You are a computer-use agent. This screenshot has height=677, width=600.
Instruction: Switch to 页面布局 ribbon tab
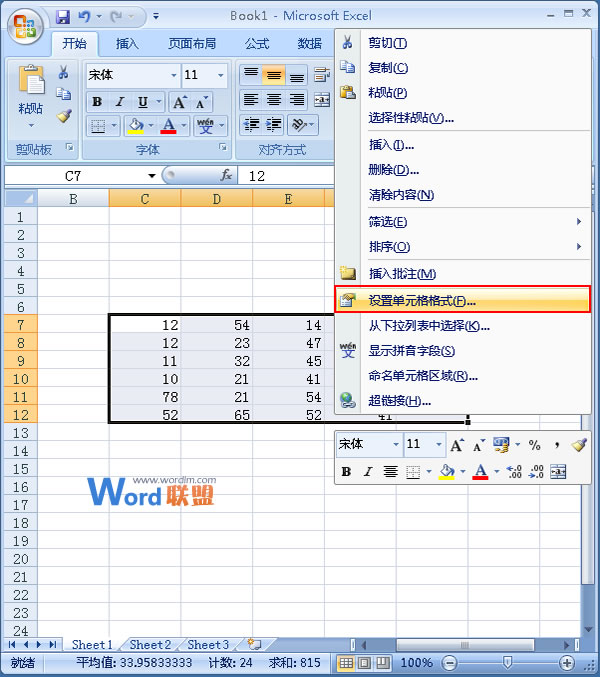coord(192,44)
